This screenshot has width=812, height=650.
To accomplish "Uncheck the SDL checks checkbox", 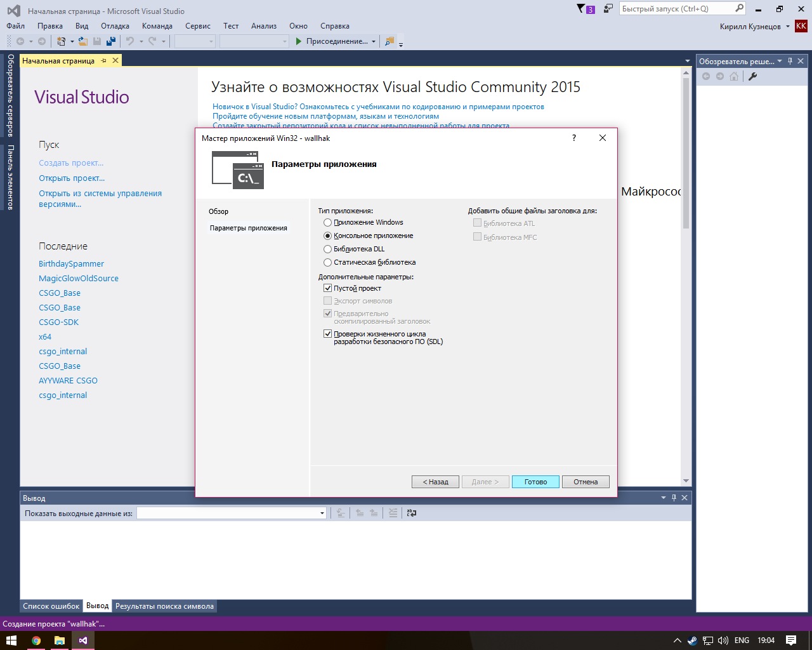I will pyautogui.click(x=328, y=334).
